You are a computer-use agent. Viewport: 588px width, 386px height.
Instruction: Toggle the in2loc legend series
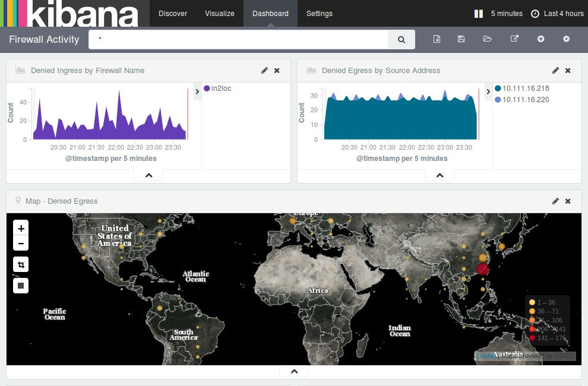217,88
